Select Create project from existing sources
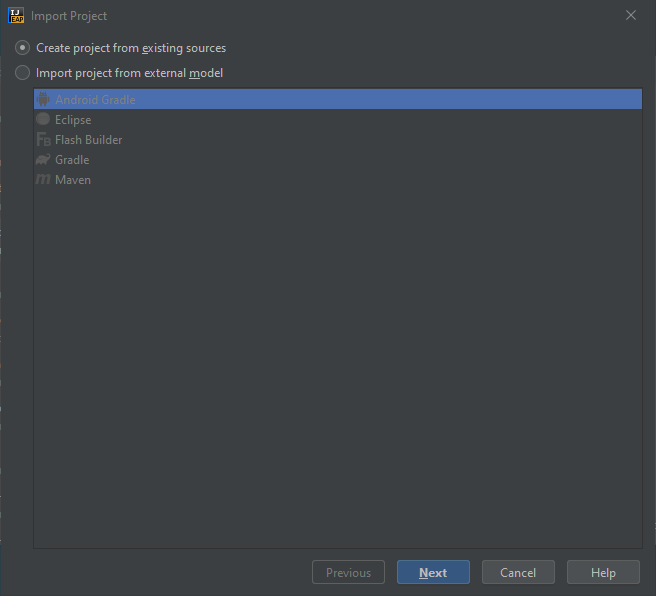 (x=23, y=48)
